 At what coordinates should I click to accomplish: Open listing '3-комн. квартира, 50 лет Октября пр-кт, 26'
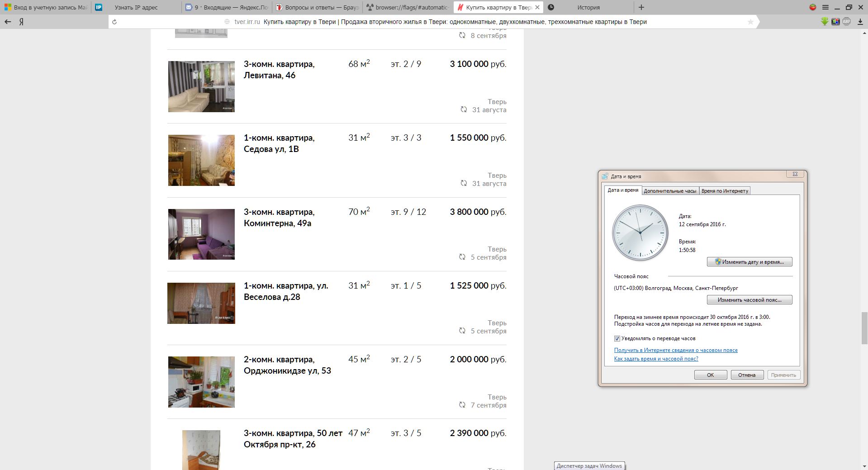pyautogui.click(x=293, y=439)
